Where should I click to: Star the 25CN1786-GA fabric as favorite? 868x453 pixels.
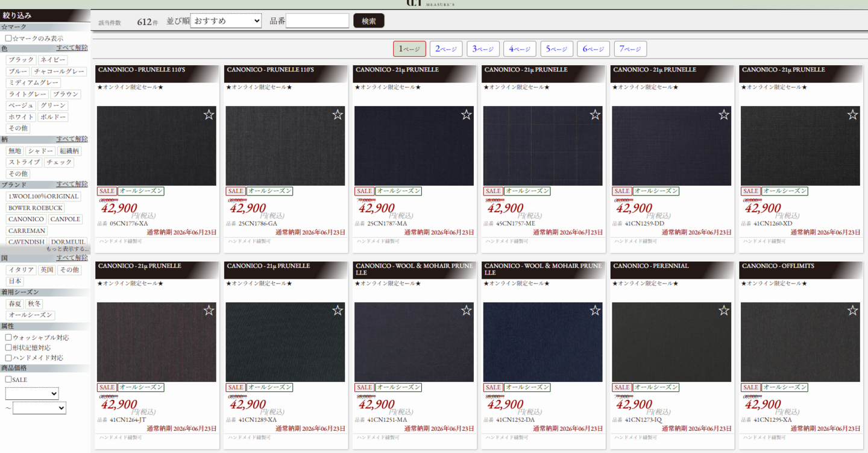pos(338,115)
